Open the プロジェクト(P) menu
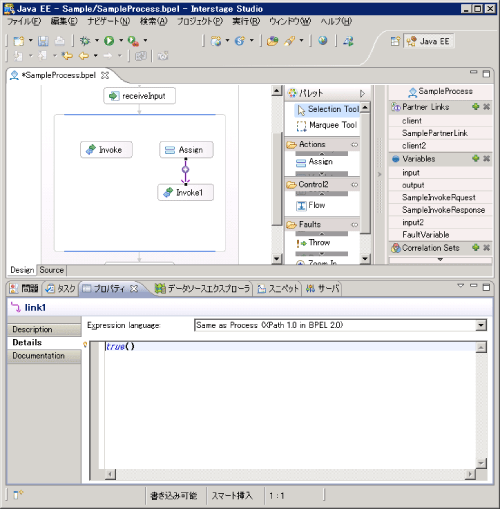The width and height of the screenshot is (500, 509). pyautogui.click(x=200, y=22)
